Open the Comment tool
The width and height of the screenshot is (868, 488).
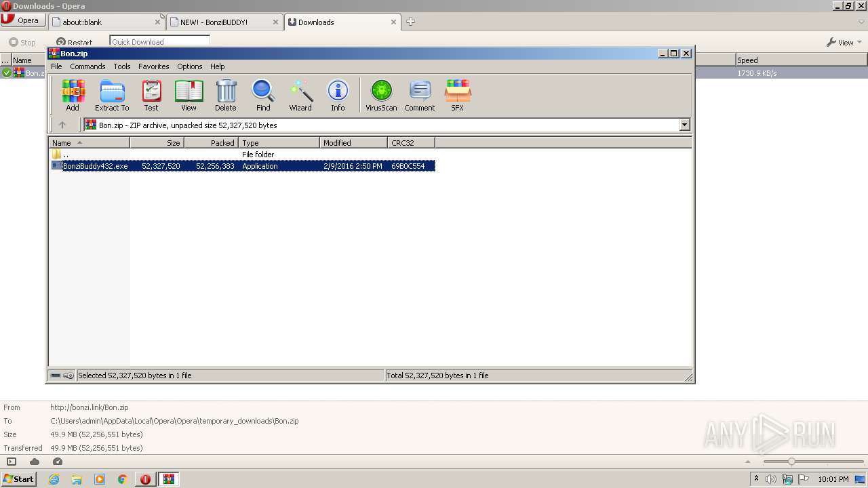[420, 95]
